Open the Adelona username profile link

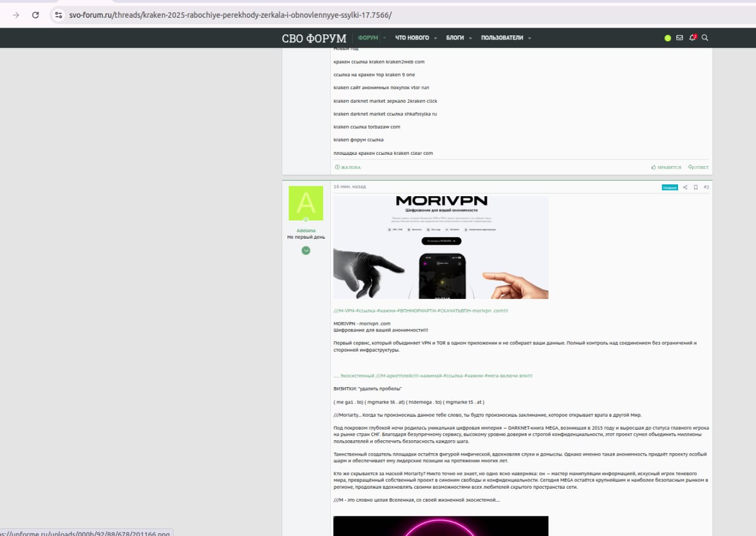tap(306, 230)
